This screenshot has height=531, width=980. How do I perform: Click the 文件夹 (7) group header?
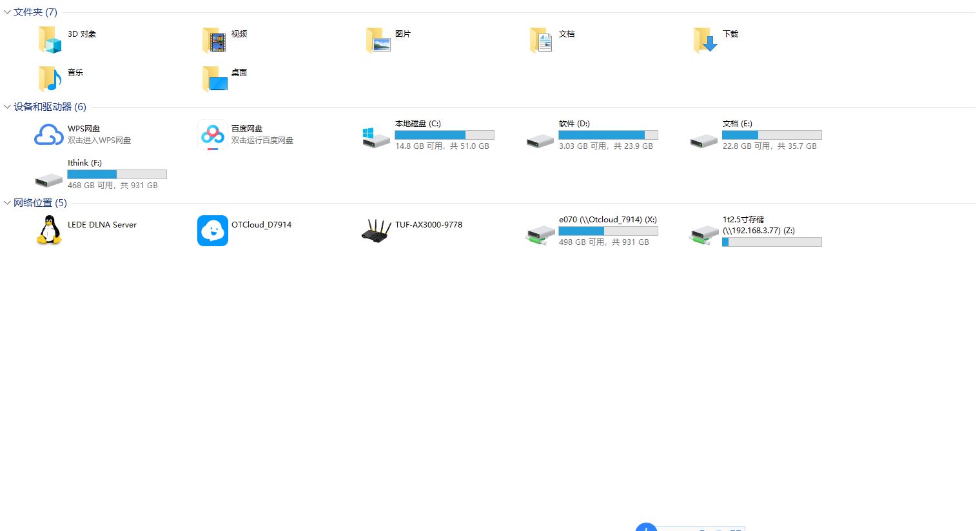(35, 12)
